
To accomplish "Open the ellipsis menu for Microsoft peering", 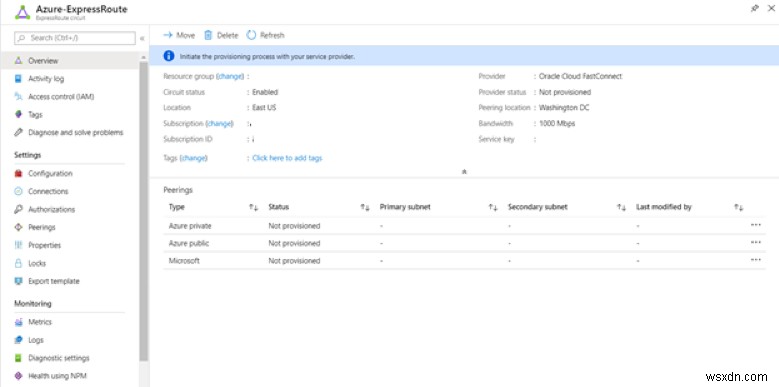I will pos(756,260).
